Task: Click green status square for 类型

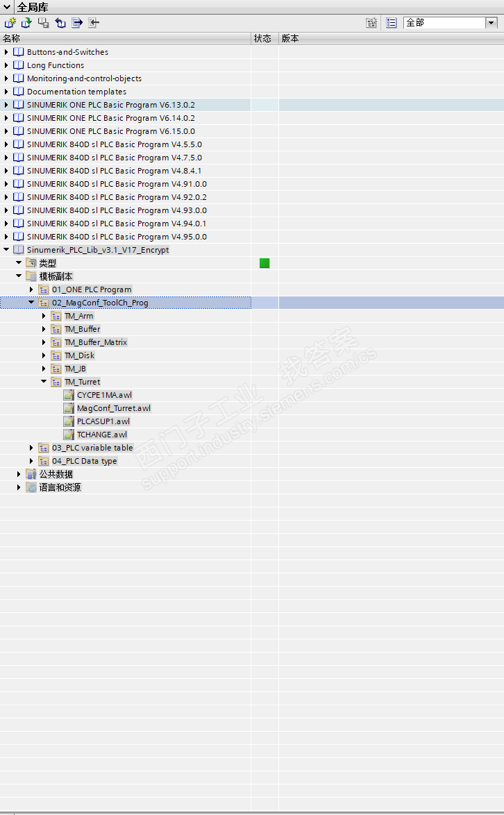Action: [x=264, y=263]
